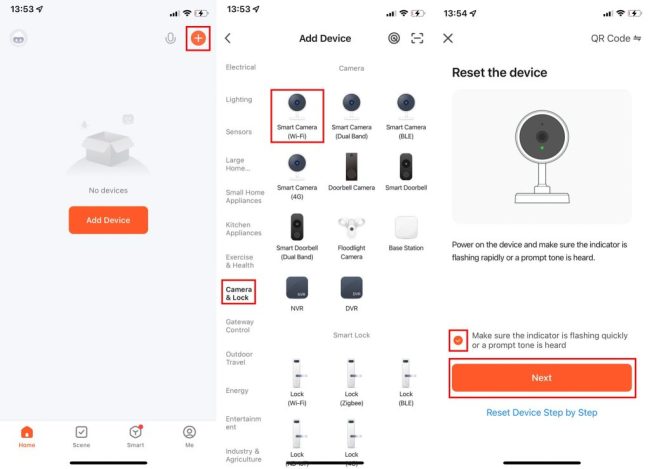This screenshot has height=469, width=650.
Task: Close the Reset the device screen
Action: click(448, 39)
